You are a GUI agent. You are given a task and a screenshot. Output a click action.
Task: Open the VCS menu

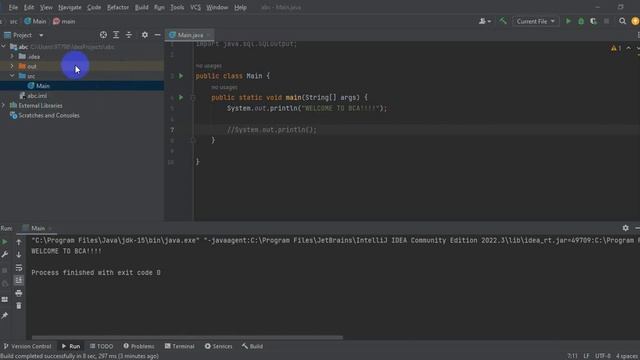(196, 7)
